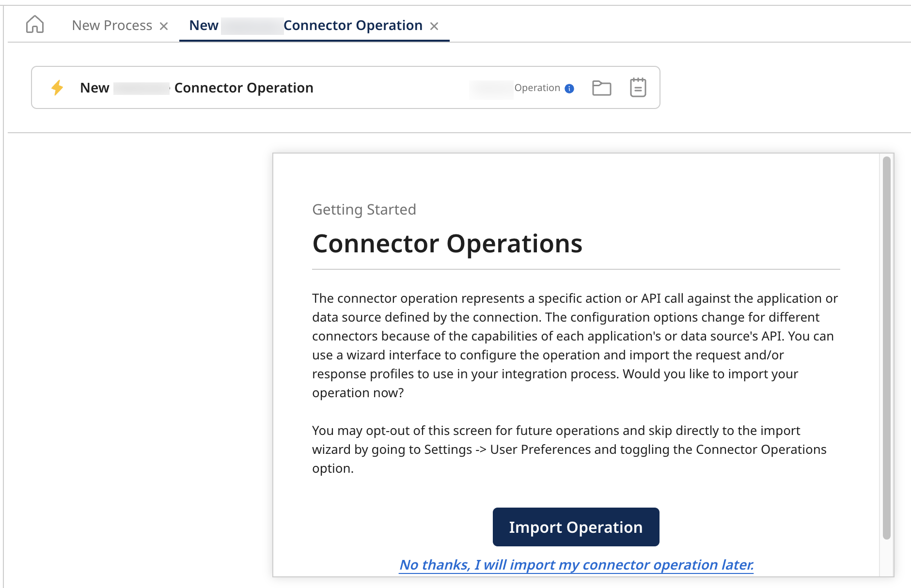The width and height of the screenshot is (911, 588).
Task: Click the yellow lightning bolt operation icon
Action: coord(58,88)
